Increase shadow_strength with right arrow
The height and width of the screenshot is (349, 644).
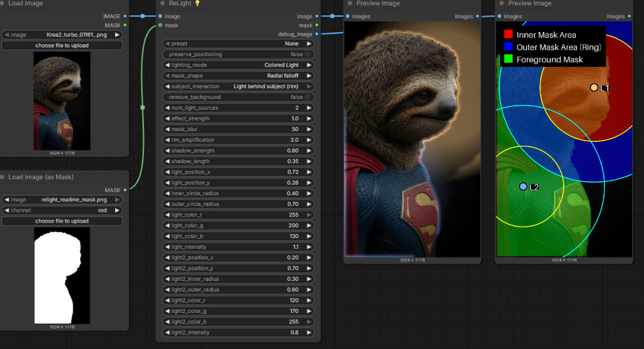(x=309, y=150)
